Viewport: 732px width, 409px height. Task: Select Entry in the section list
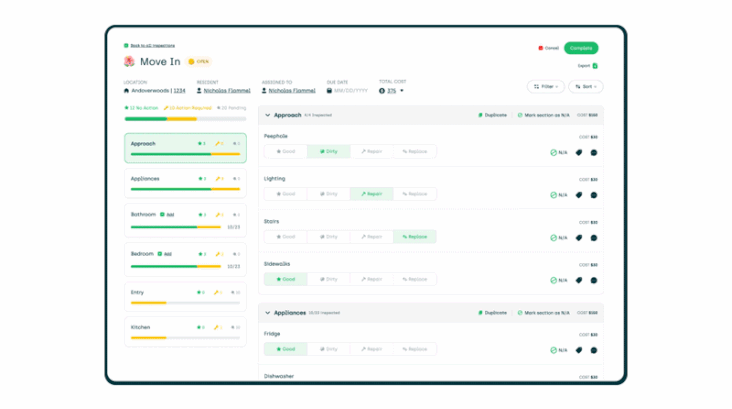[185, 296]
